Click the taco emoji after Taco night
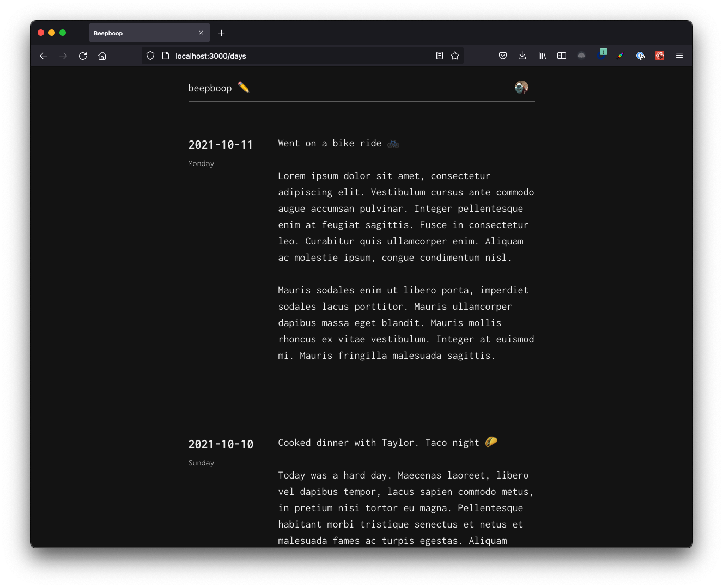The height and width of the screenshot is (588, 723). tap(491, 442)
